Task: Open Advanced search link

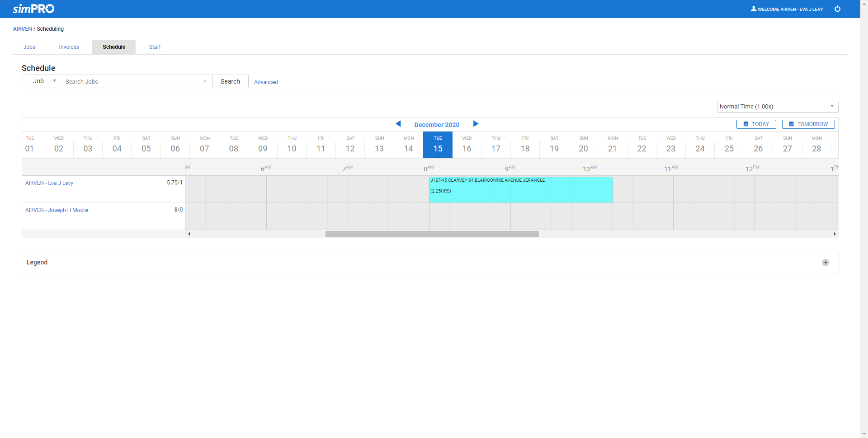Action: (266, 82)
